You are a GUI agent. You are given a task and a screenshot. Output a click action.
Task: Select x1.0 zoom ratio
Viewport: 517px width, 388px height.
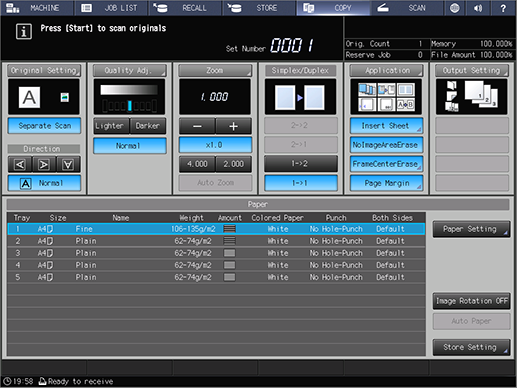pyautogui.click(x=215, y=145)
